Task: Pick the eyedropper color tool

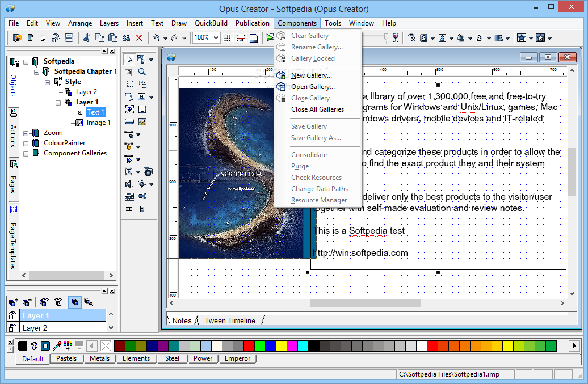Action: 57,345
